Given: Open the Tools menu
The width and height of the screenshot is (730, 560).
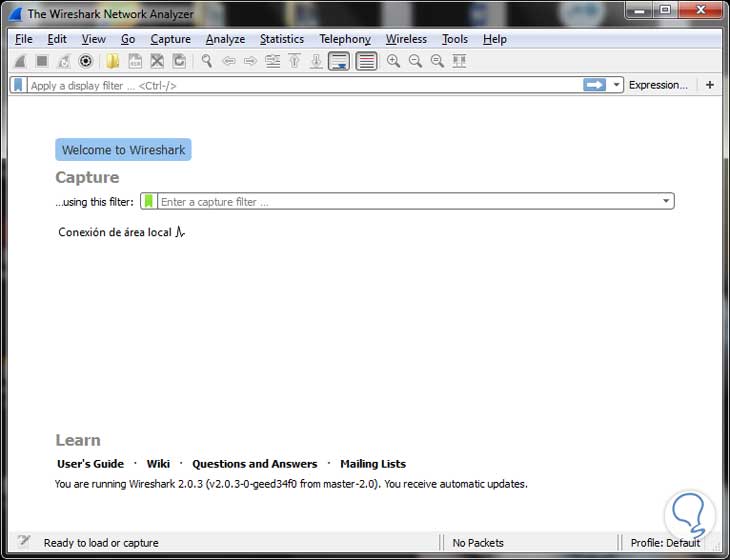Looking at the screenshot, I should (x=455, y=39).
